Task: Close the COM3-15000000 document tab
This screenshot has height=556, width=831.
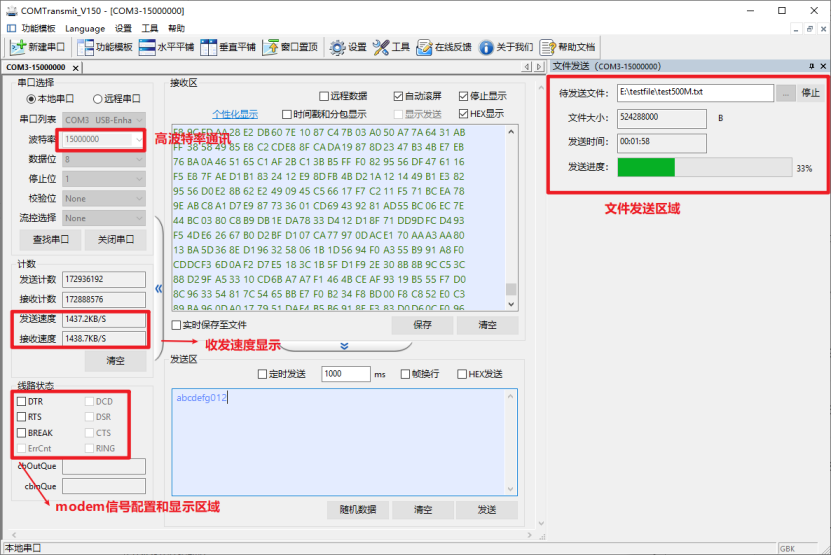Action: pyautogui.click(x=75, y=68)
